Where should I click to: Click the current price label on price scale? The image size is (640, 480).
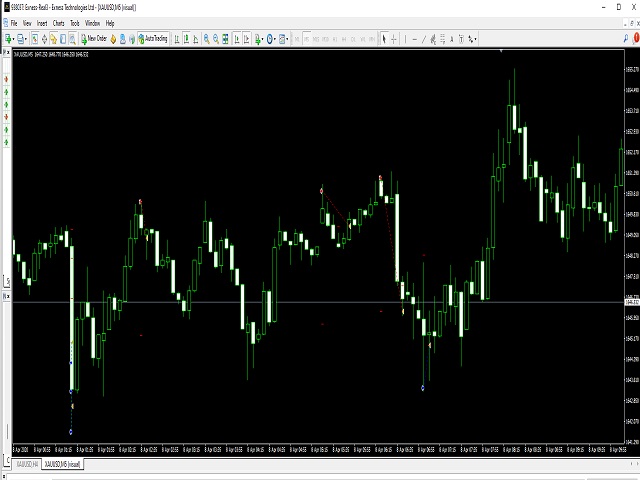pyautogui.click(x=632, y=302)
